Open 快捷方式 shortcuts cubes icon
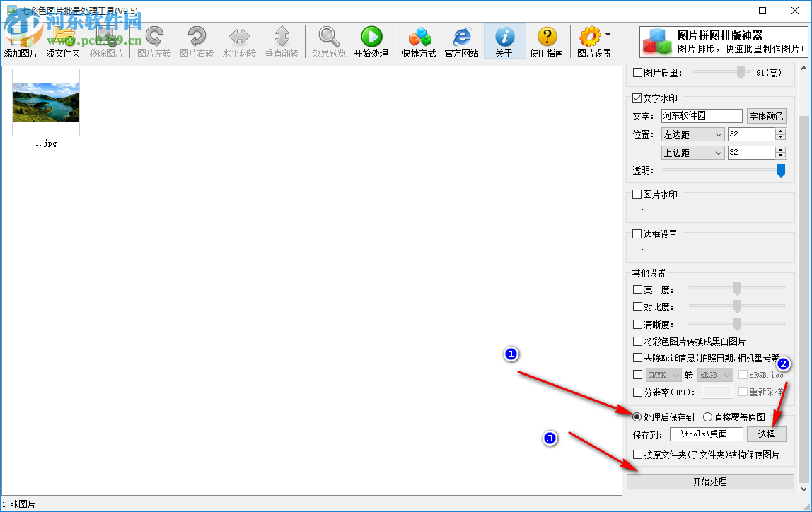 tap(419, 42)
